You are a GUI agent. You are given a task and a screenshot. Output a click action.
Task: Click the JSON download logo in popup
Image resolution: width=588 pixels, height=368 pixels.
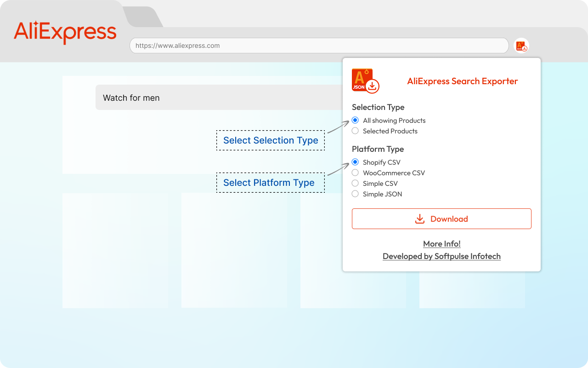(366, 81)
